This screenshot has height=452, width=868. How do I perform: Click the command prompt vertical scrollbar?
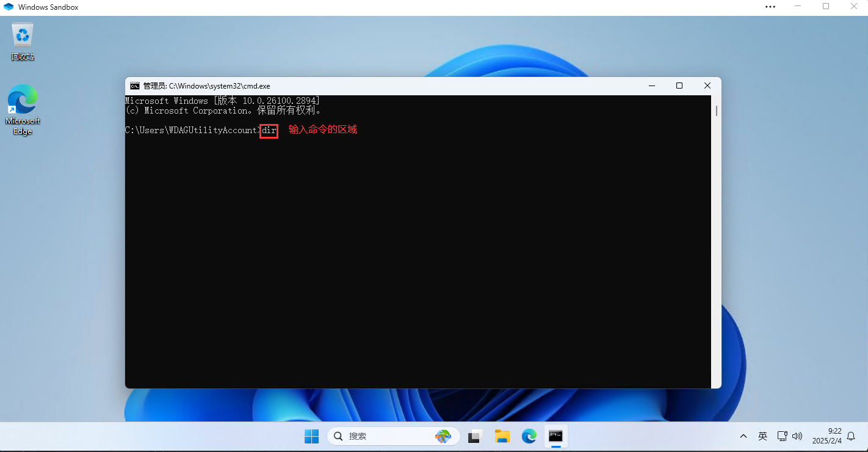point(716,244)
